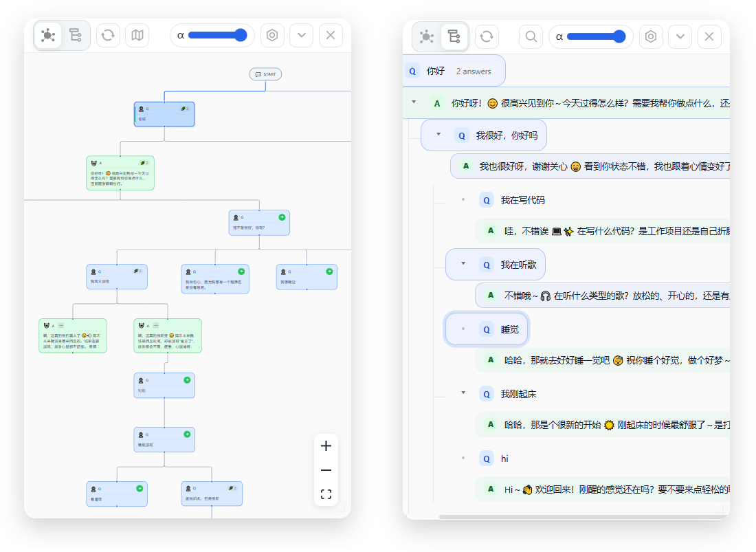Click the Q badge beside 你好 header
The width and height of the screenshot is (756, 552).
(x=413, y=71)
